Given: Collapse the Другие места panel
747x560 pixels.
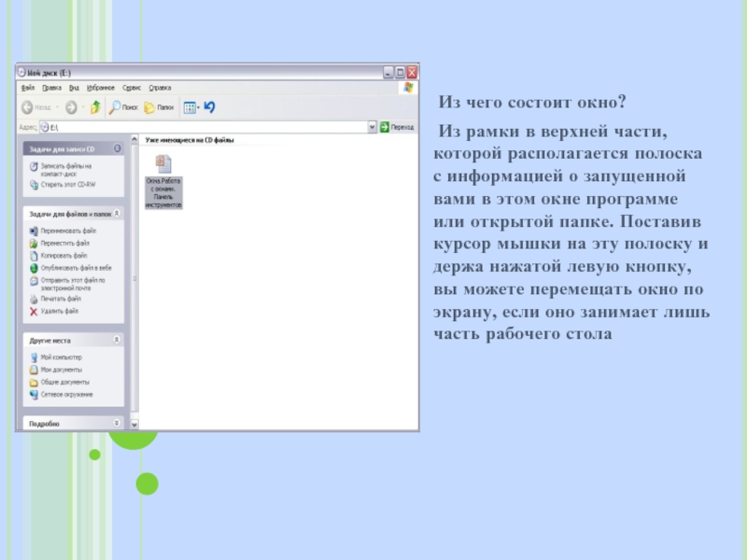Looking at the screenshot, I should pos(117,341).
